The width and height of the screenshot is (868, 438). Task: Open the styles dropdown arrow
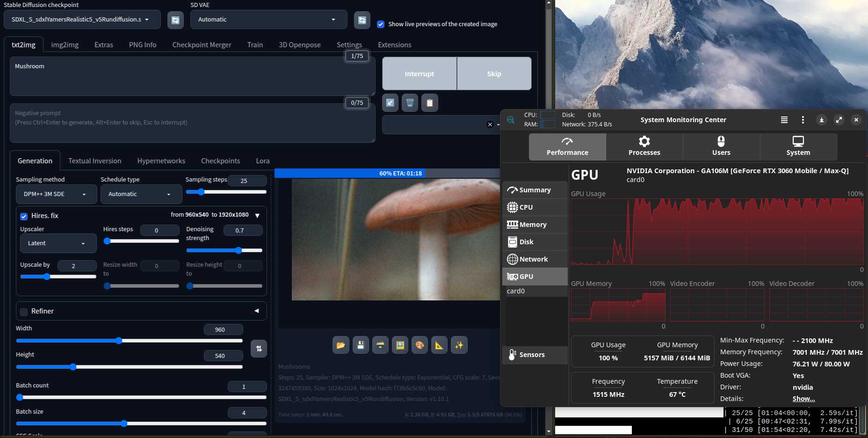(x=498, y=125)
